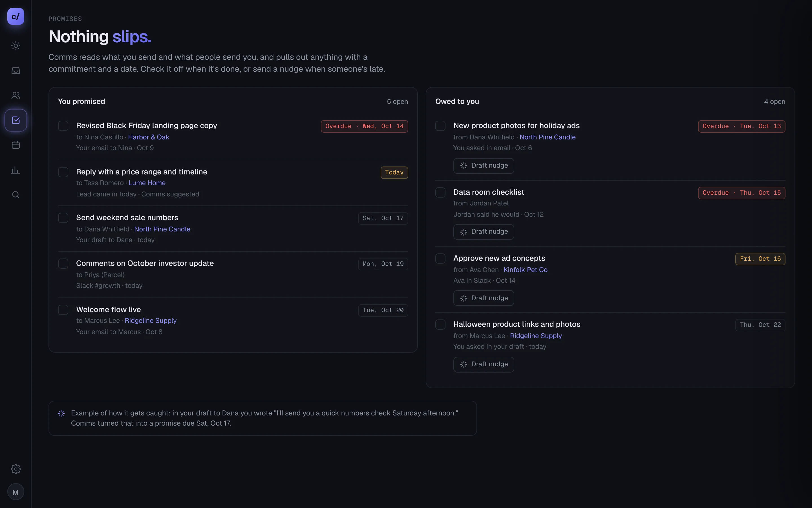Click the Tue, Oct 20 due badge
812x508 pixels.
(383, 310)
